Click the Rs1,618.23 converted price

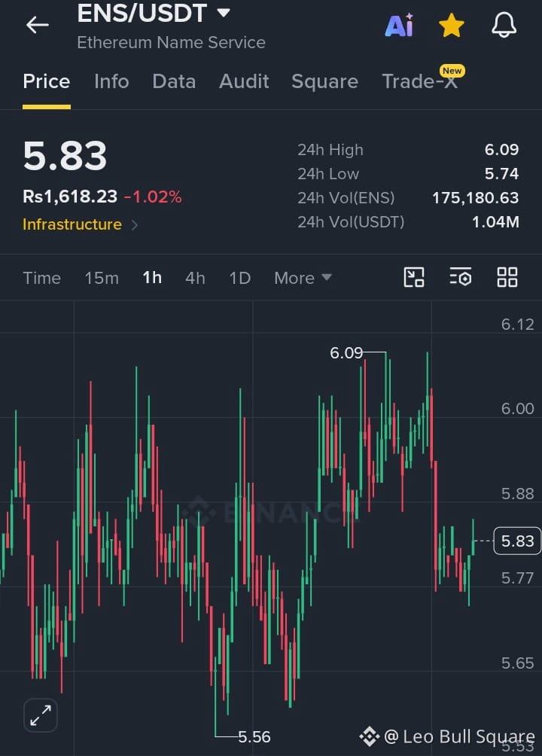coord(70,197)
